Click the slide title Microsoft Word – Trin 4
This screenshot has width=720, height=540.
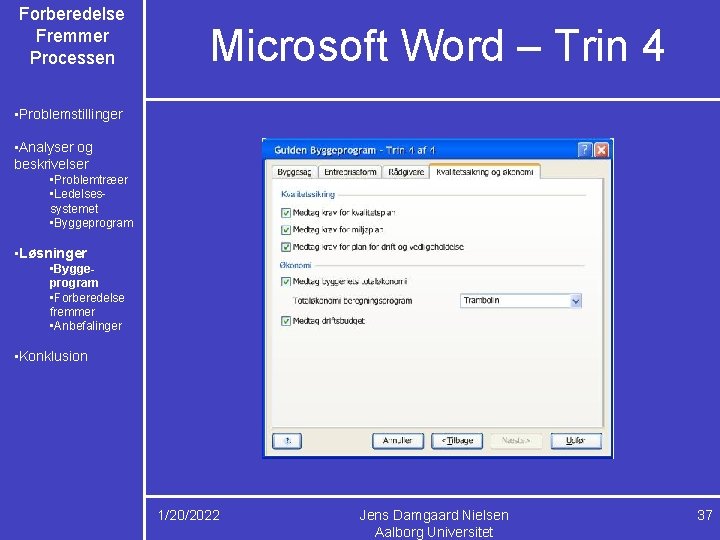(x=437, y=45)
